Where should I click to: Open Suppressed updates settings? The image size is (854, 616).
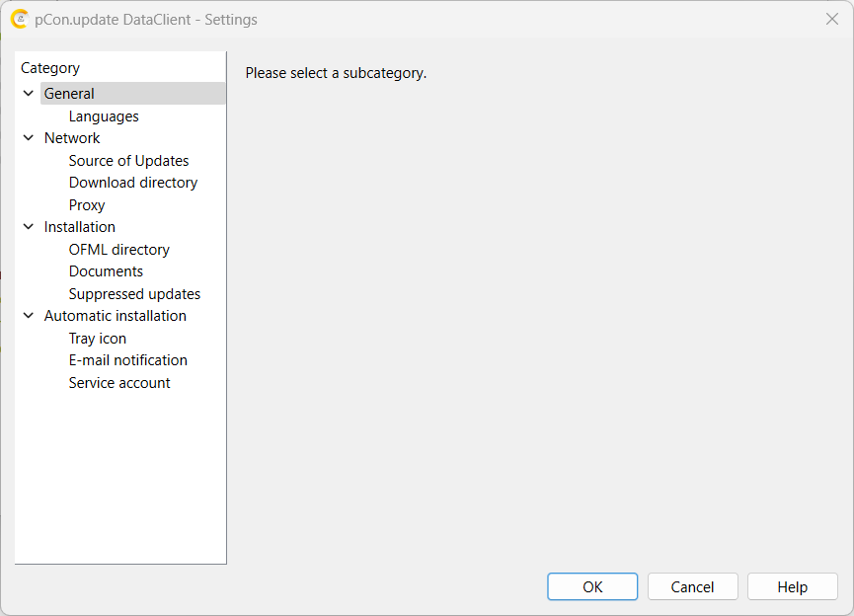click(134, 293)
